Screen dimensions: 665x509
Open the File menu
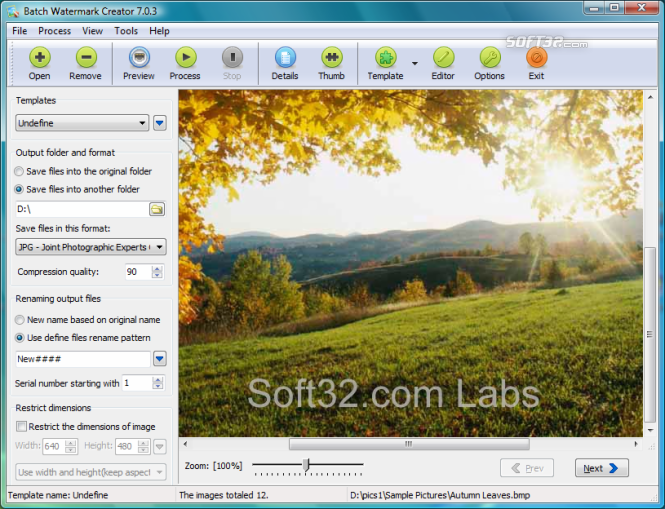tap(20, 31)
